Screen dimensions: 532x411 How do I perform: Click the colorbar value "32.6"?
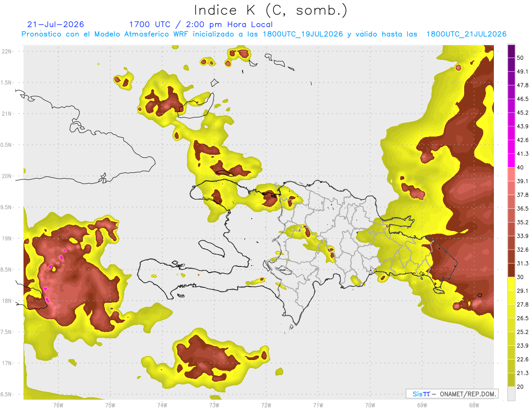(523, 250)
